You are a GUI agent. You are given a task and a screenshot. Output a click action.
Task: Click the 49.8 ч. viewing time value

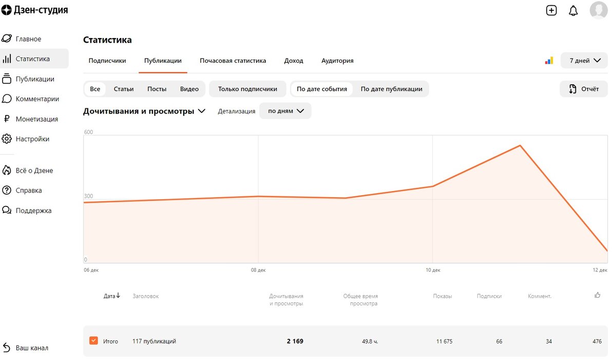370,341
